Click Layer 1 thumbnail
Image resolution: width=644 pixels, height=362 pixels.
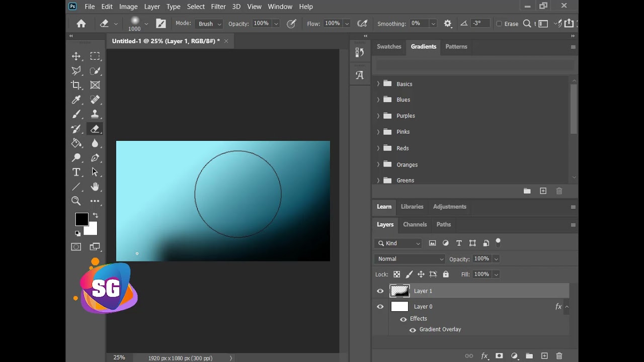point(399,291)
